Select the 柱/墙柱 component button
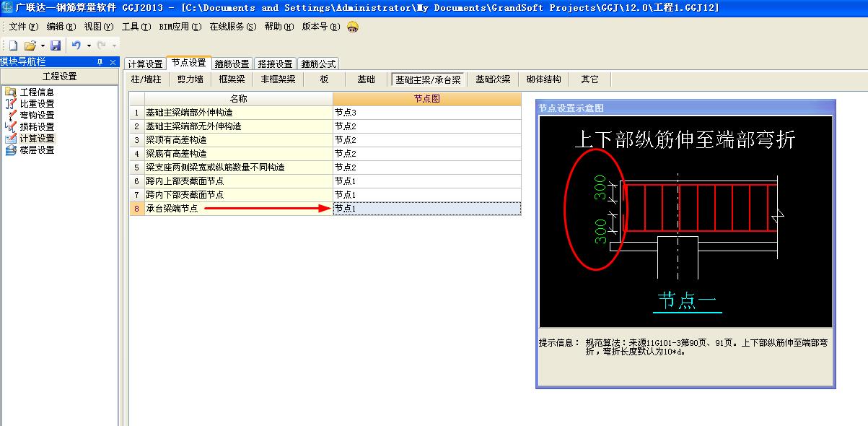Screen dimensions: 868x426 pos(146,79)
